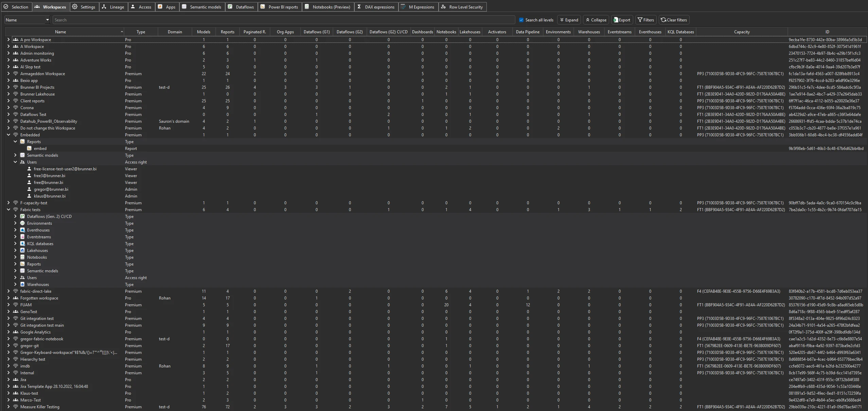This screenshot has height=411, width=868.
Task: Click the premium diamond icon for FUAM
Action: (x=15, y=305)
